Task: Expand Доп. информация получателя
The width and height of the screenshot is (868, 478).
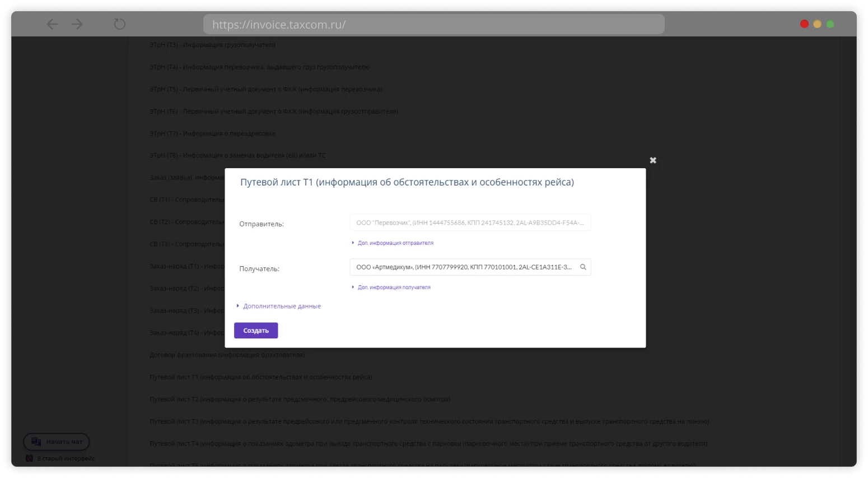Action: click(x=394, y=287)
